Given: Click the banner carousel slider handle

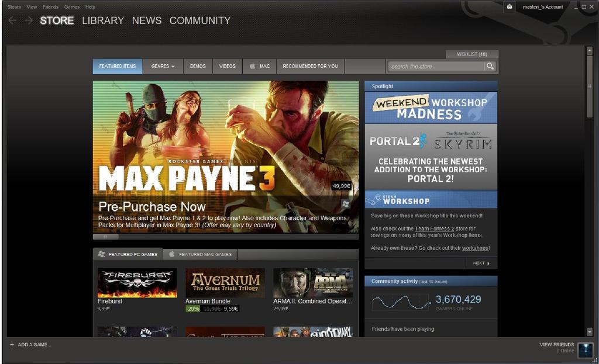Looking at the screenshot, I should click(x=105, y=237).
